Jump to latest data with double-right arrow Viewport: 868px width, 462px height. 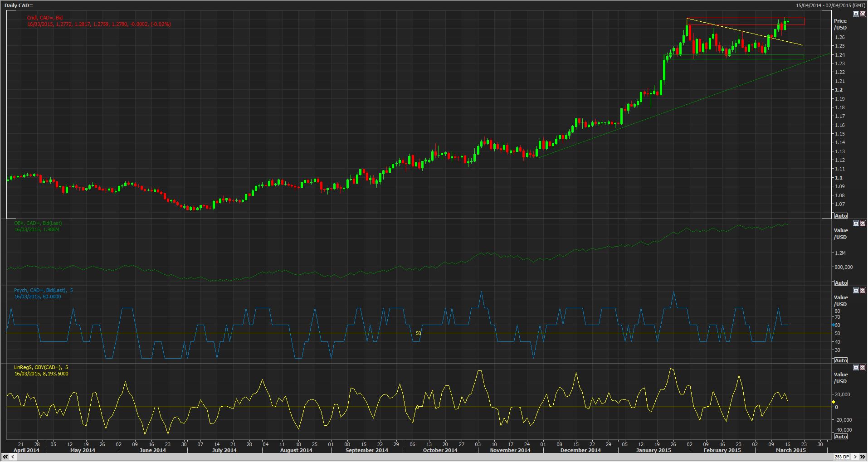point(862,457)
